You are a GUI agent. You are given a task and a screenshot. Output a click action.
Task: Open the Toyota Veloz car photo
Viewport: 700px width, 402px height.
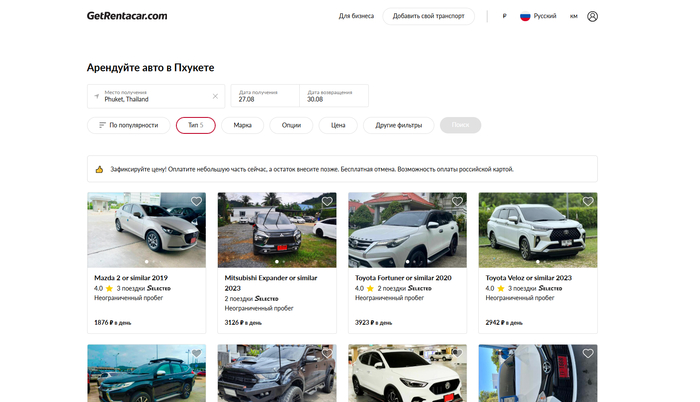tap(538, 230)
